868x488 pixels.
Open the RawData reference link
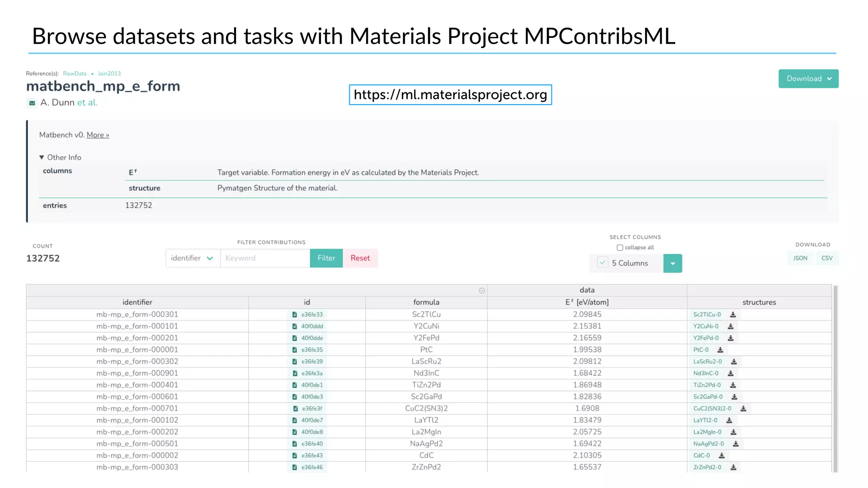[x=75, y=74]
